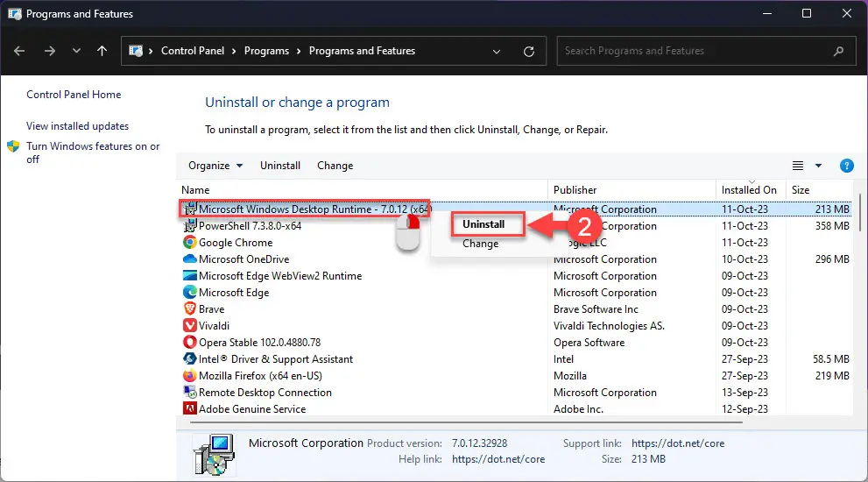Viewport: 868px width, 482px height.
Task: Select the Remote Desktop Connection icon
Action: click(x=190, y=392)
